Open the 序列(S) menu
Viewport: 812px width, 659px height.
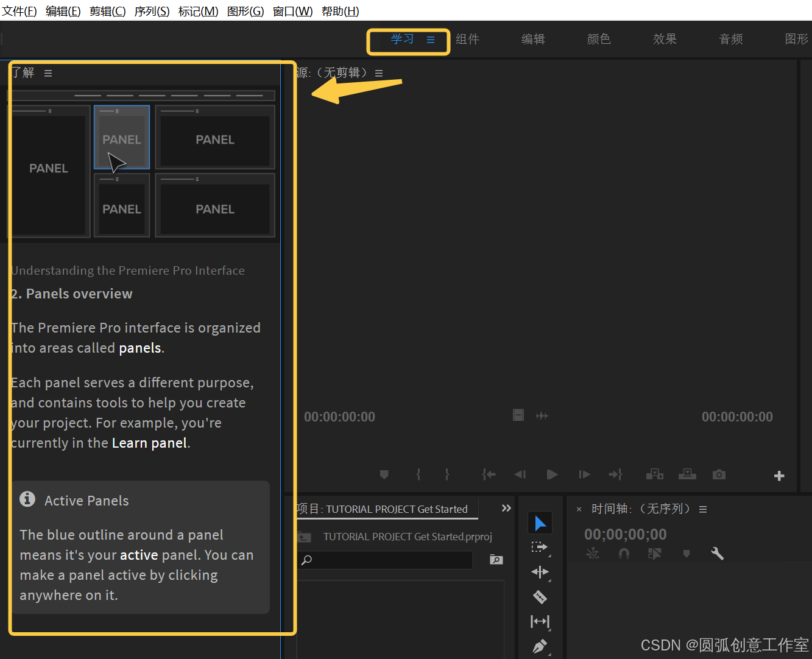point(152,11)
